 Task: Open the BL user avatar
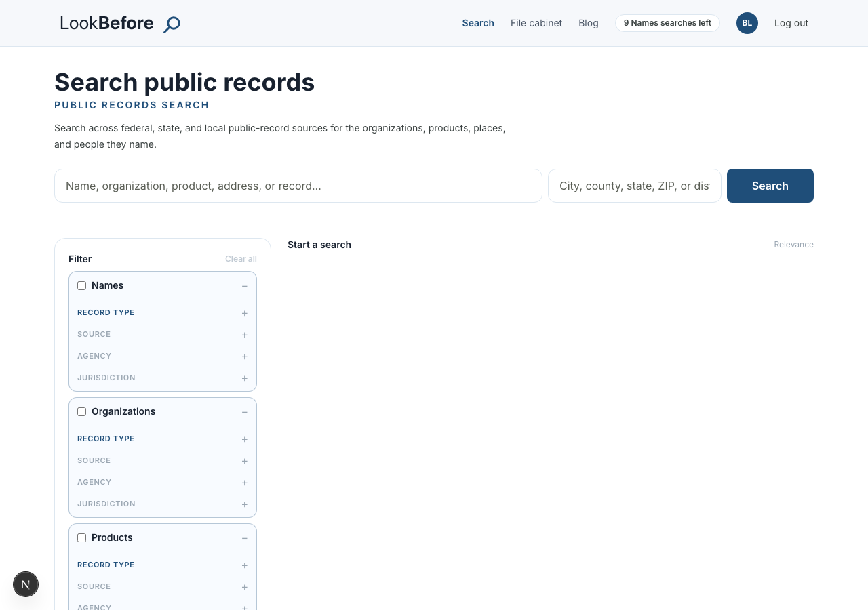pos(747,23)
